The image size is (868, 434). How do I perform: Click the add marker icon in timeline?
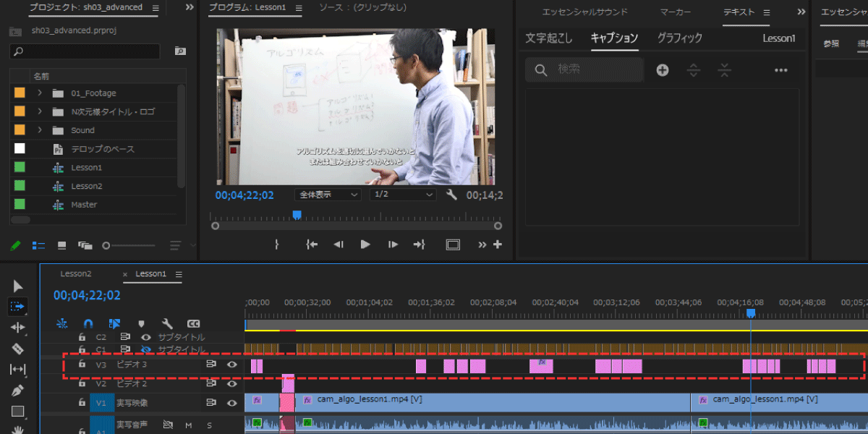141,323
